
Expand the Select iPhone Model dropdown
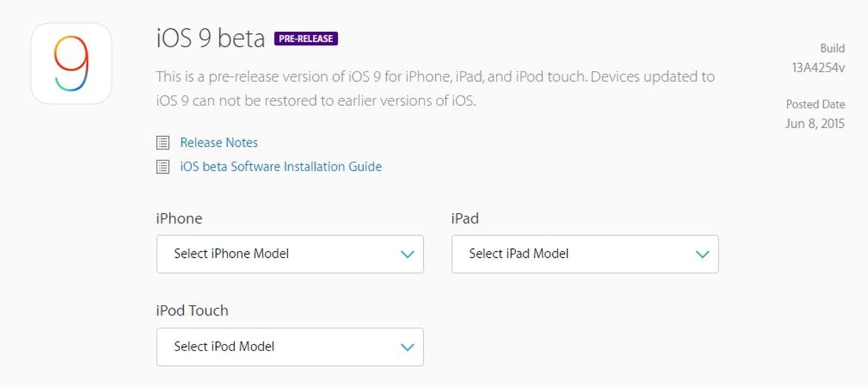290,254
